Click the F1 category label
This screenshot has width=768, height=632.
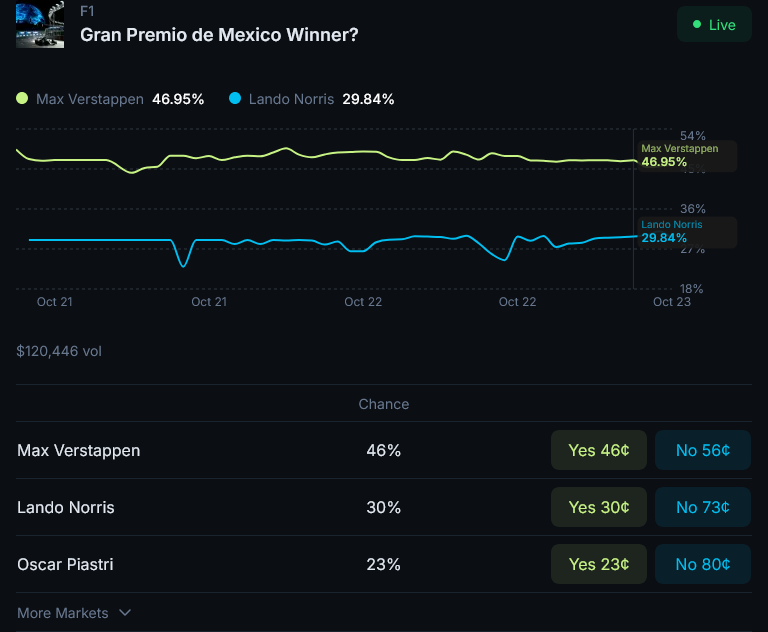click(x=87, y=11)
